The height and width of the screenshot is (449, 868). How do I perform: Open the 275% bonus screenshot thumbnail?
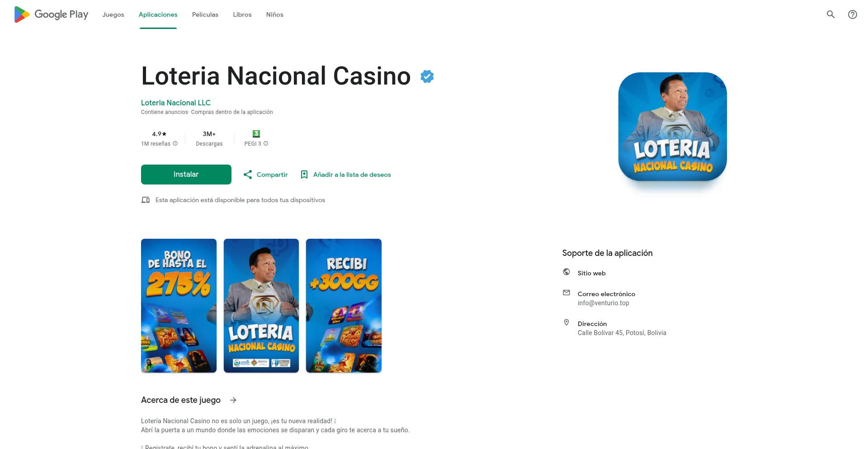[179, 306]
